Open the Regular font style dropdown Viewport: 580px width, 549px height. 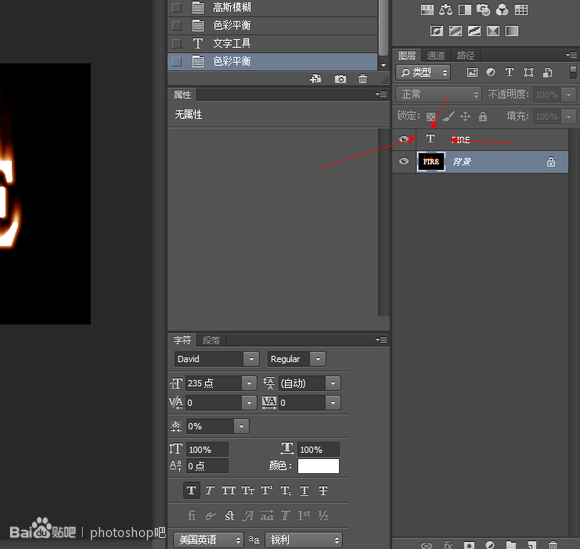point(318,359)
